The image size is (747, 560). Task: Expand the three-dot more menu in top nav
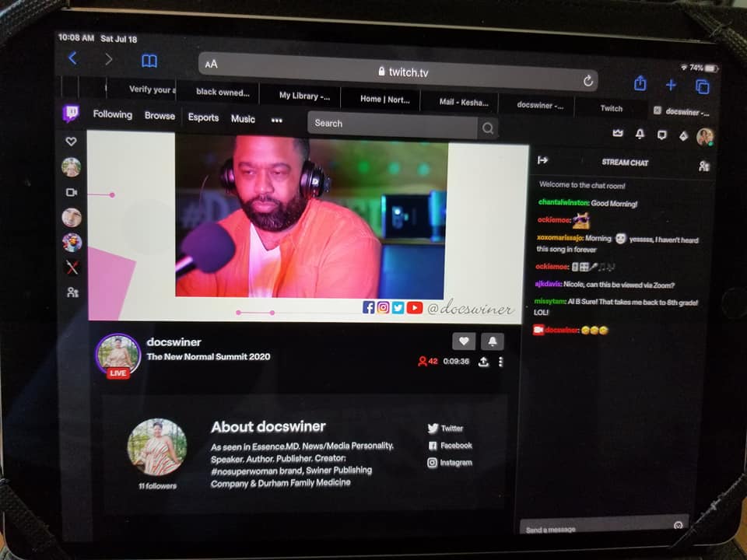[x=276, y=121]
